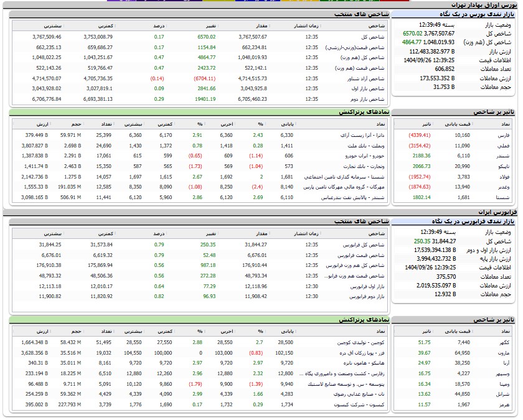
Task: Click بازار دوم فرابورس index row
Action: 367,297
